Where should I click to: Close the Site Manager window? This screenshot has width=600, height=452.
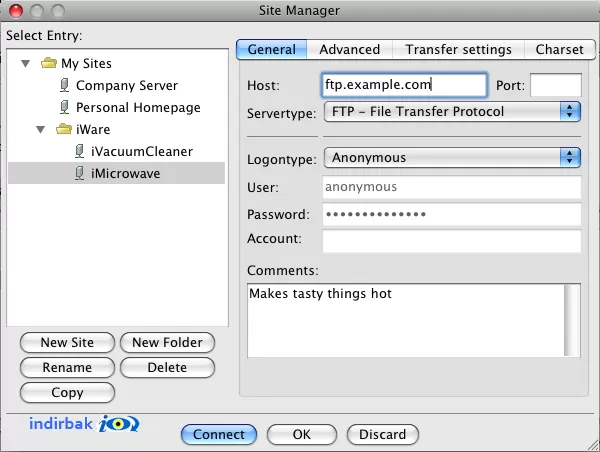(16, 11)
